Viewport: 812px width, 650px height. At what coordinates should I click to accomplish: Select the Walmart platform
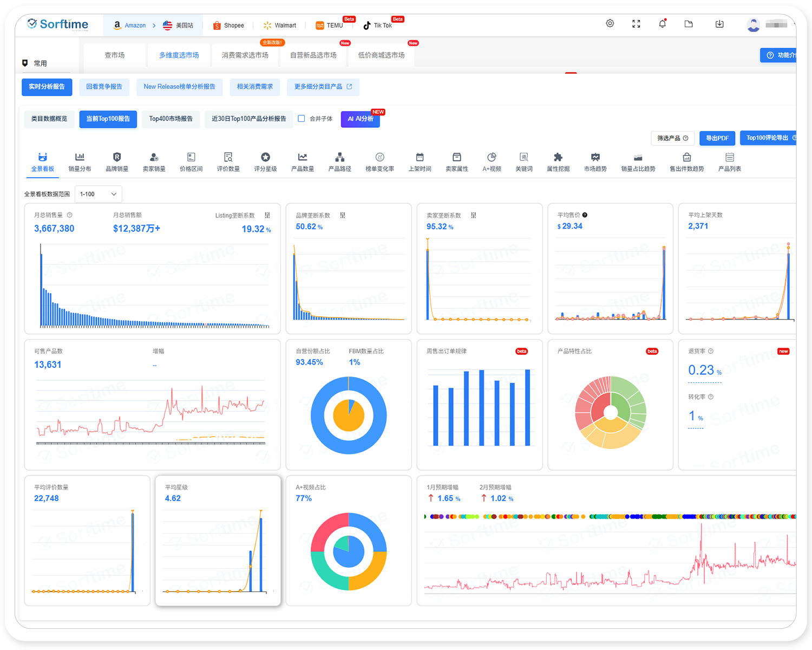click(x=280, y=25)
